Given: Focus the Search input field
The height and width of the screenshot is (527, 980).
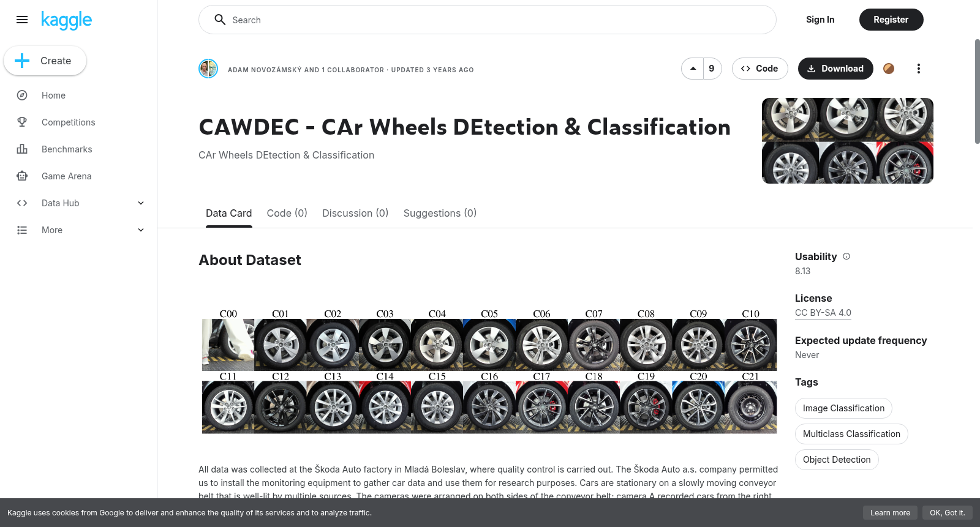Looking at the screenshot, I should 488,20.
